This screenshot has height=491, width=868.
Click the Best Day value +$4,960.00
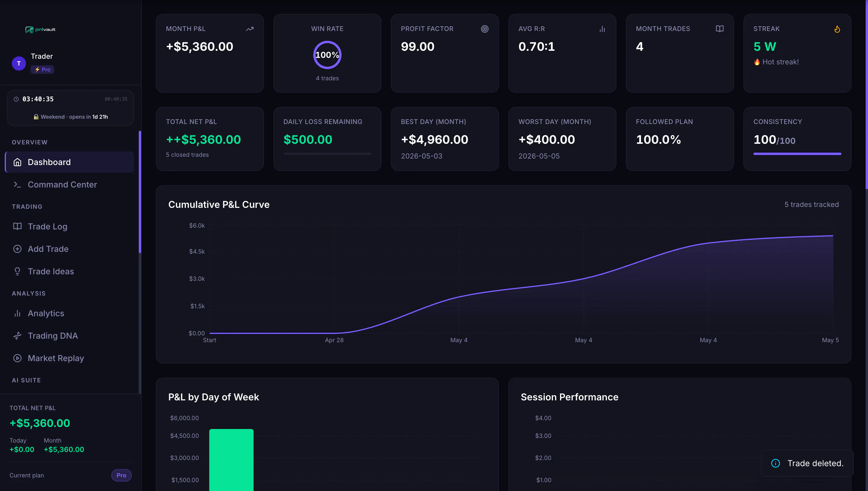point(434,140)
